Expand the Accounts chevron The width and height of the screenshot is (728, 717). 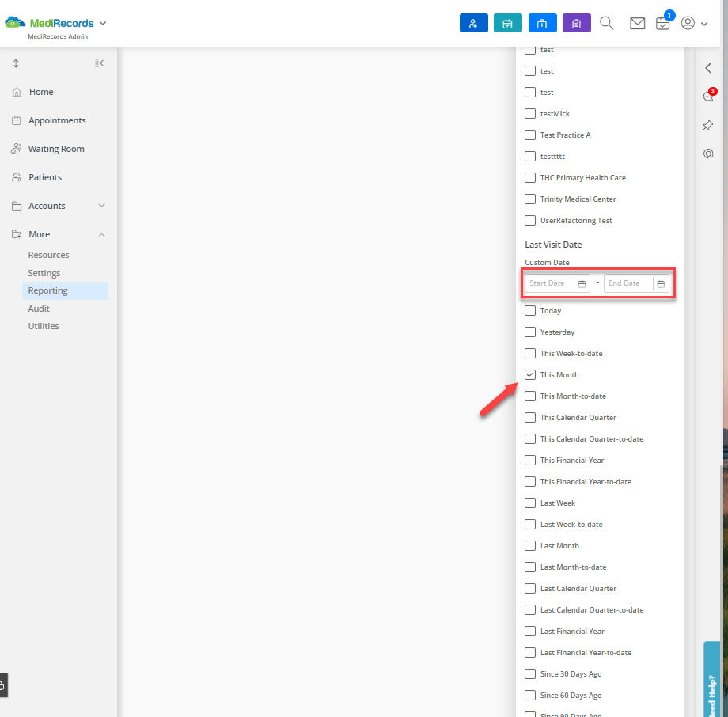point(101,206)
